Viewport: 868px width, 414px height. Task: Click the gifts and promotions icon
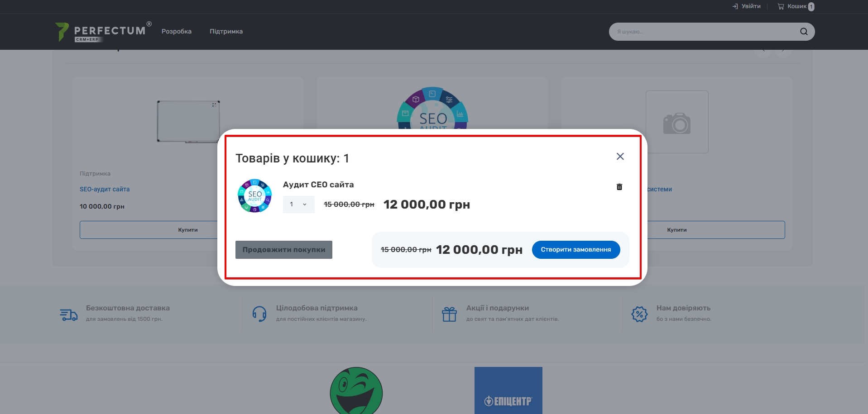449,314
